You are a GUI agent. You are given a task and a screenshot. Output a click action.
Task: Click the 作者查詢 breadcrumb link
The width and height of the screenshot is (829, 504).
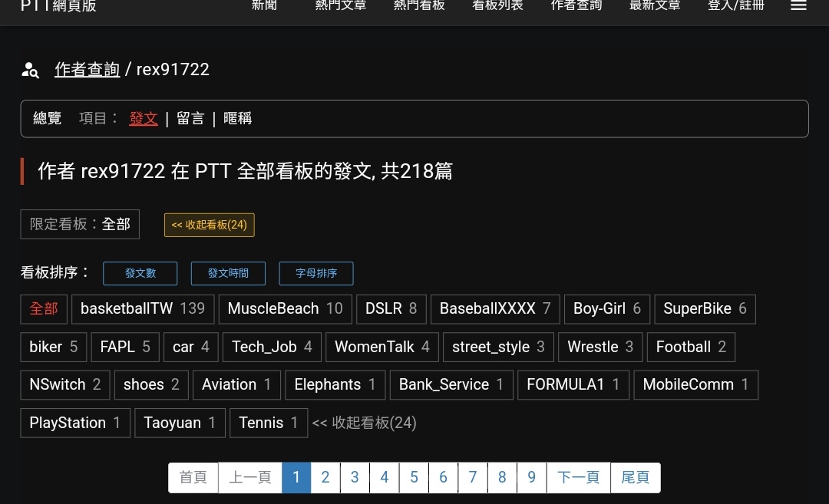click(x=87, y=69)
